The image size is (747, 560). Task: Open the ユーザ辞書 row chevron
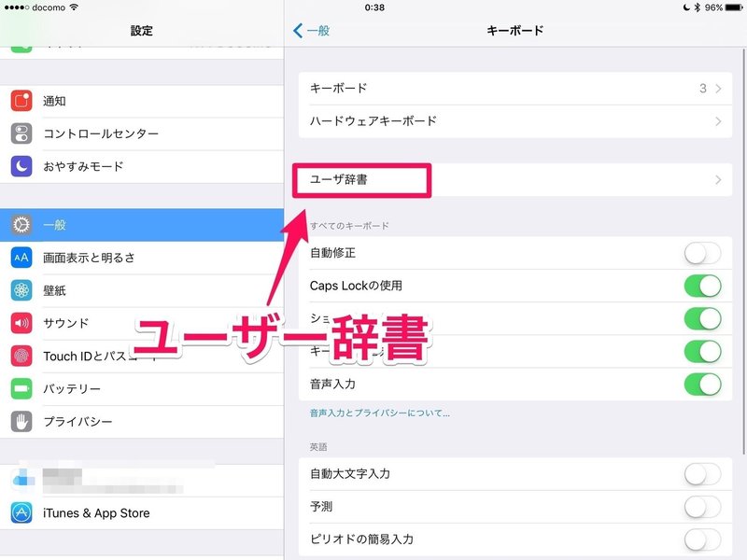click(718, 180)
